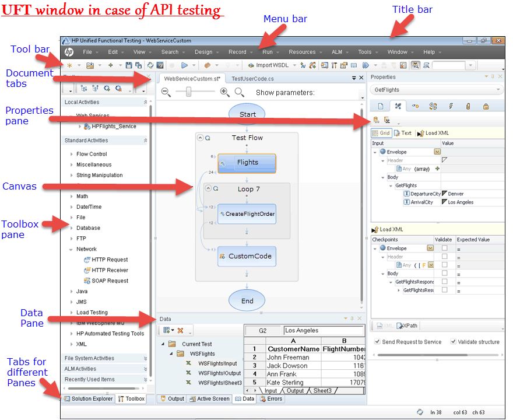The width and height of the screenshot is (513, 420).
Task: Switch to Solution Explorer tab
Action: 89,399
